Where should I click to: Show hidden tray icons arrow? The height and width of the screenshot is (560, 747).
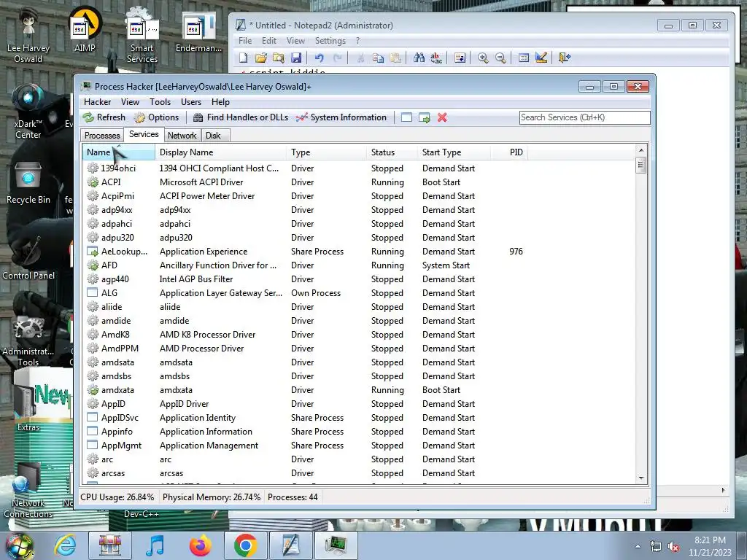pyautogui.click(x=638, y=546)
